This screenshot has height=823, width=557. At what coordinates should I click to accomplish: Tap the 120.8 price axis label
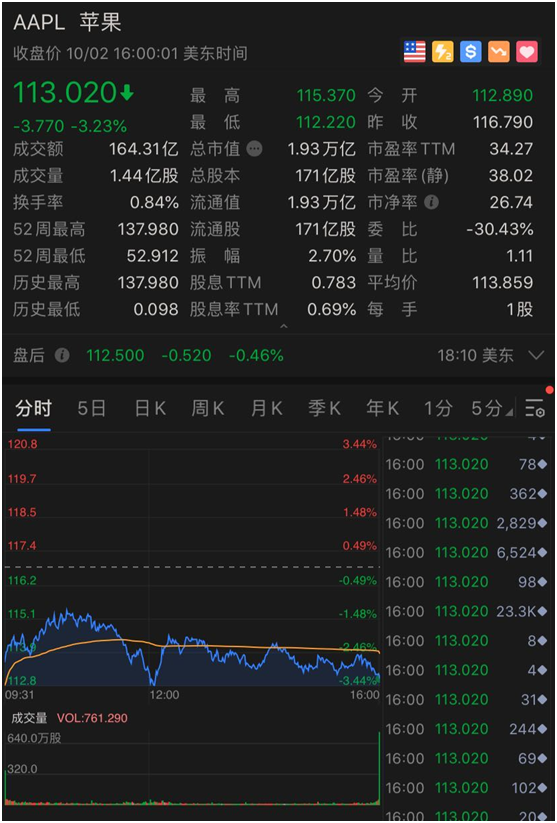22,445
